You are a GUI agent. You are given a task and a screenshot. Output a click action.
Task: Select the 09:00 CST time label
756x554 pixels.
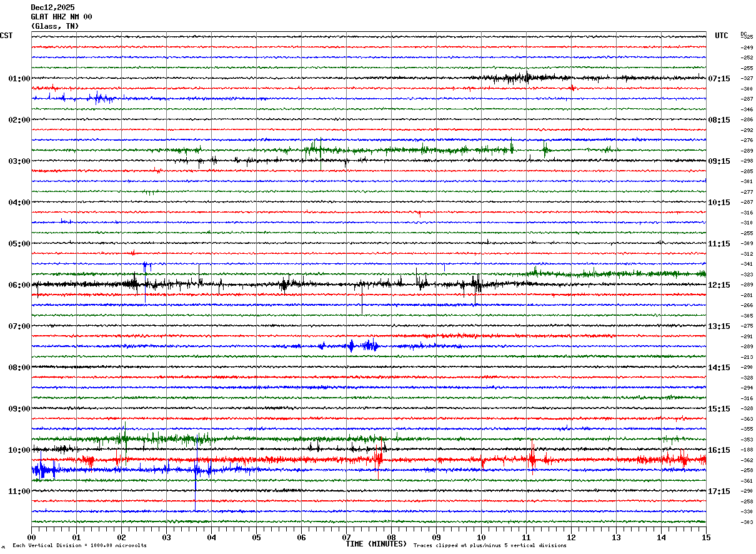(19, 409)
